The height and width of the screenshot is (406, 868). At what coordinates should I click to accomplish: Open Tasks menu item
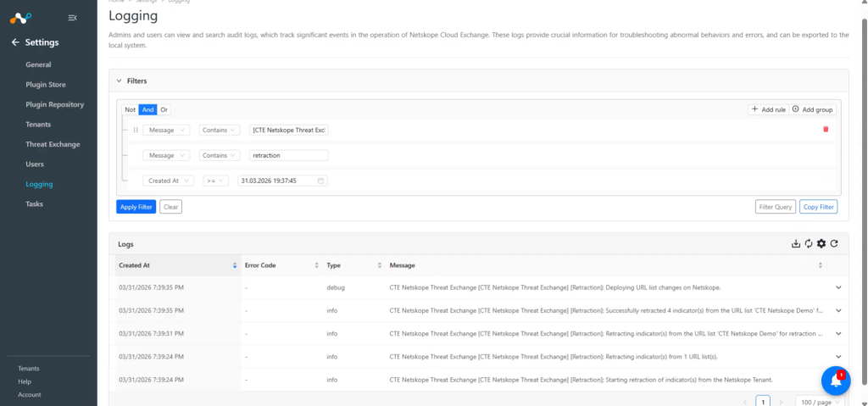pyautogui.click(x=34, y=204)
